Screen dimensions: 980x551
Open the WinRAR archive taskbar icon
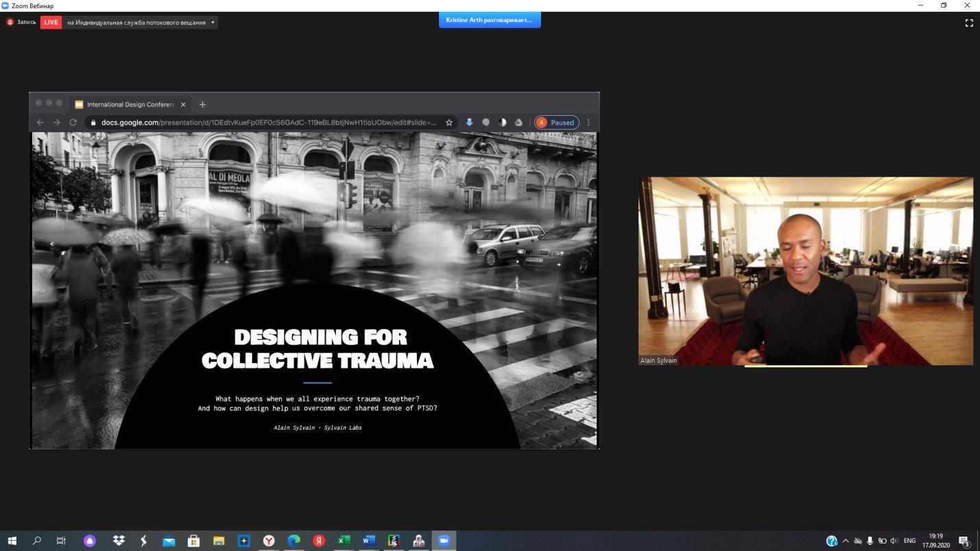pyautogui.click(x=394, y=541)
